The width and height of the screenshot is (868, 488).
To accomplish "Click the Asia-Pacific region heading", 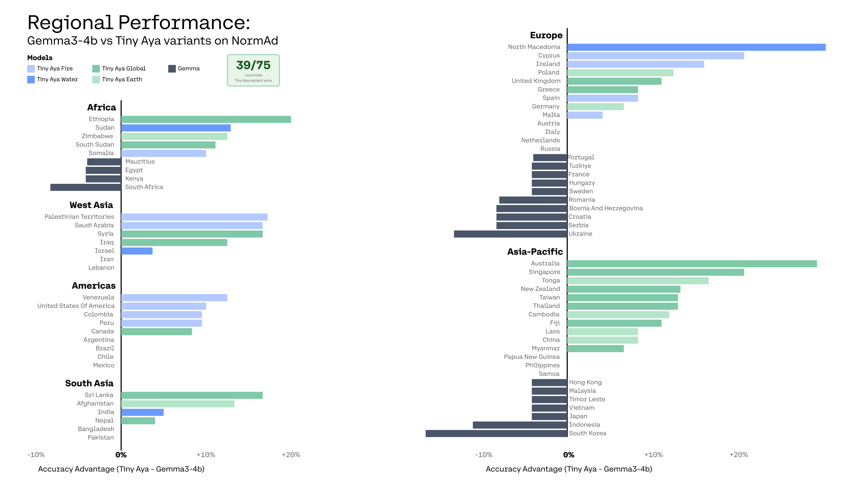I will (535, 252).
